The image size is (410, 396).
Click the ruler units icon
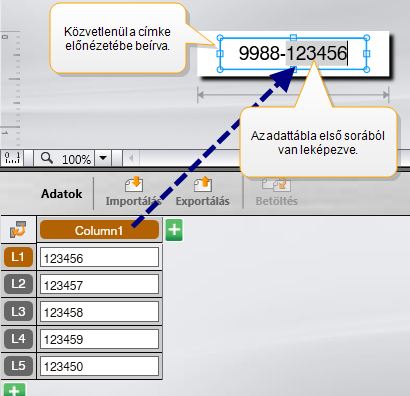tap(12, 158)
